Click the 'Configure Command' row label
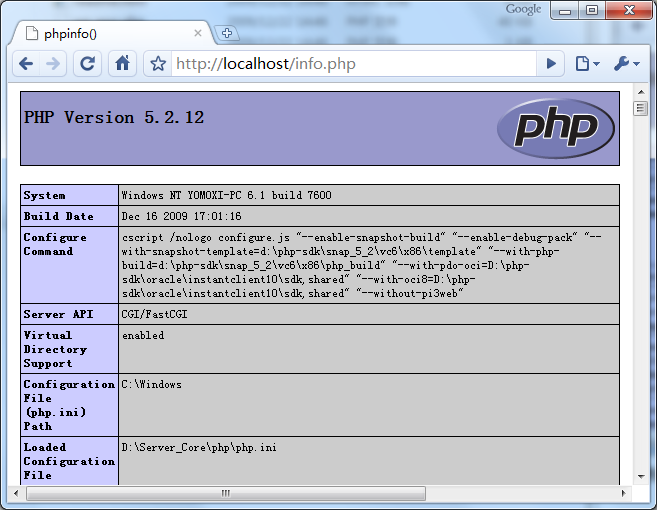This screenshot has width=657, height=510. coord(55,244)
